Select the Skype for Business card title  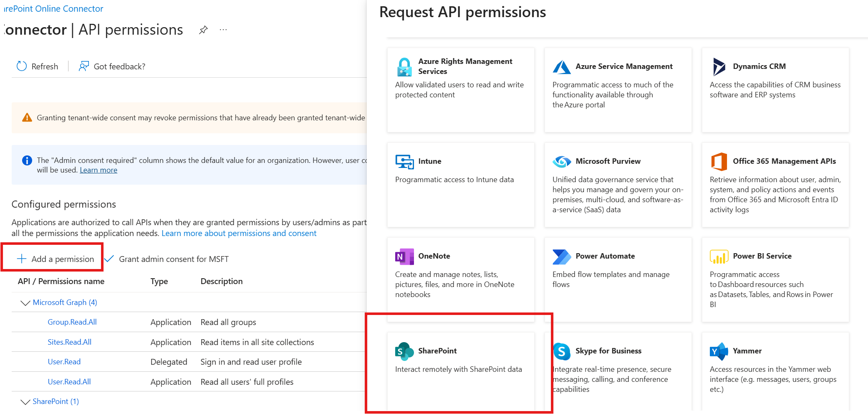point(608,351)
